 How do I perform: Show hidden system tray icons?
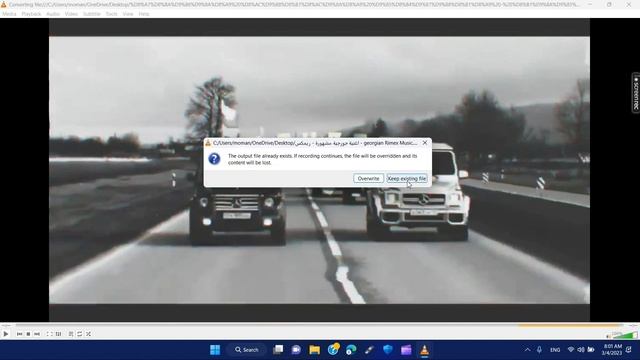point(527,350)
